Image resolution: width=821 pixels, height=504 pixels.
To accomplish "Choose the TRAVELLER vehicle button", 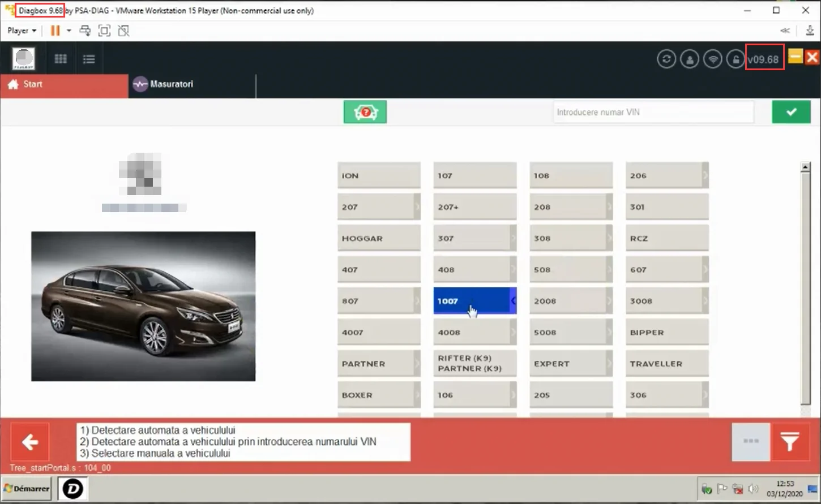I will coord(667,364).
